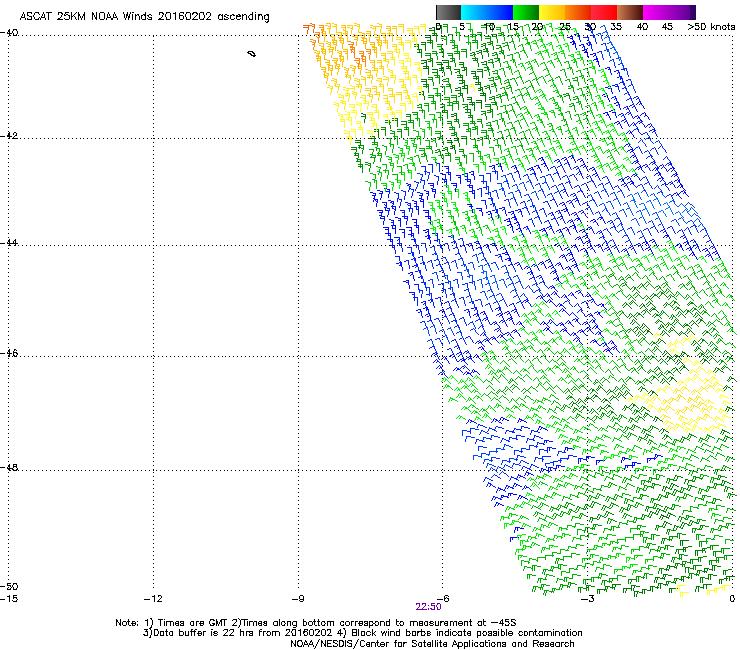Screen dimensions: 740x650
Task: Click the gray 0-5 knots legend swatch
Action: (448, 12)
